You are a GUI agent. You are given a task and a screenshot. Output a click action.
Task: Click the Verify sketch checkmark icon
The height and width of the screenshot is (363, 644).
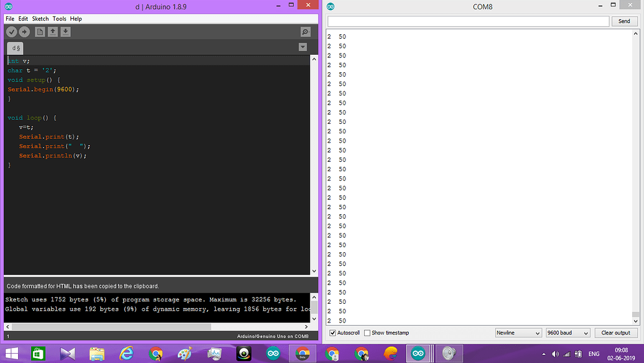[x=11, y=31]
